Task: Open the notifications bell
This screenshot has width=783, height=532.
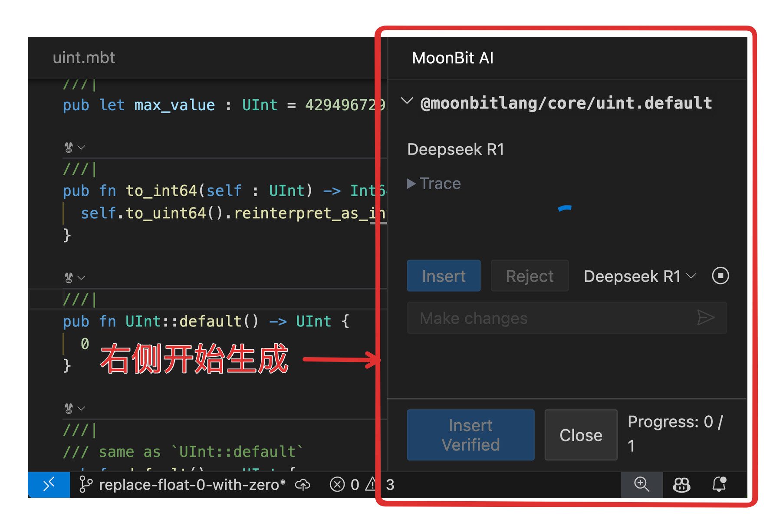Action: pos(719,484)
